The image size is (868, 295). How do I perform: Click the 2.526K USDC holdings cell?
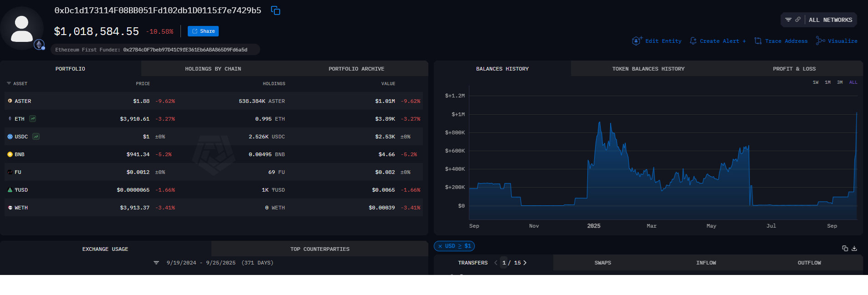tap(267, 137)
